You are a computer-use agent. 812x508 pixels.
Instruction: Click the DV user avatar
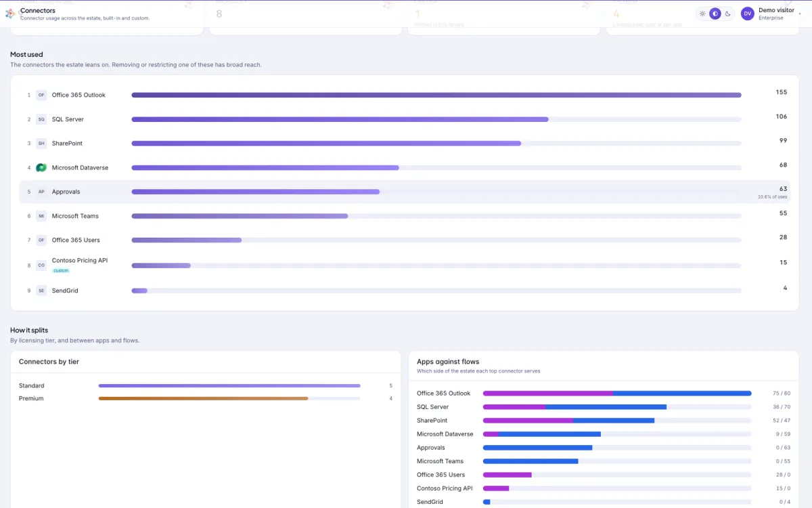pyautogui.click(x=748, y=14)
